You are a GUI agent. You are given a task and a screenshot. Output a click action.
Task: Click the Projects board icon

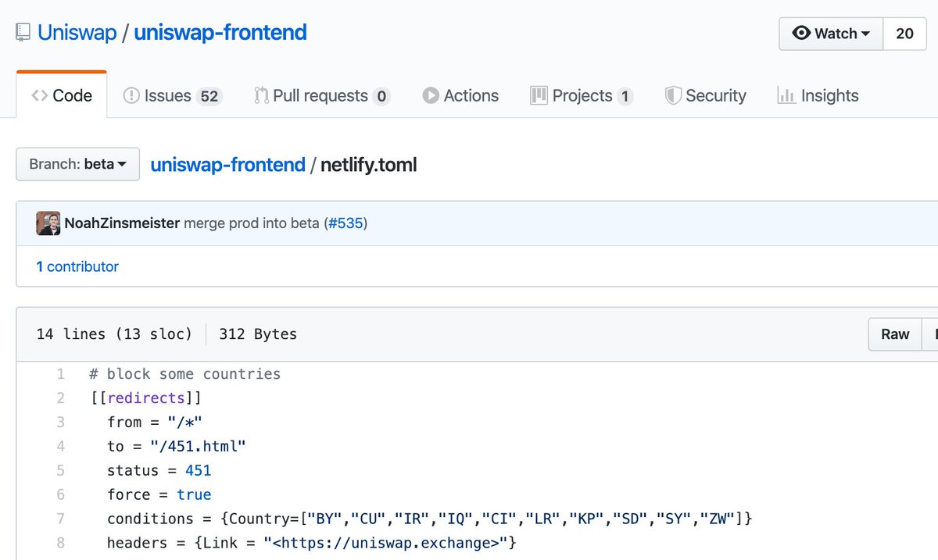[539, 95]
